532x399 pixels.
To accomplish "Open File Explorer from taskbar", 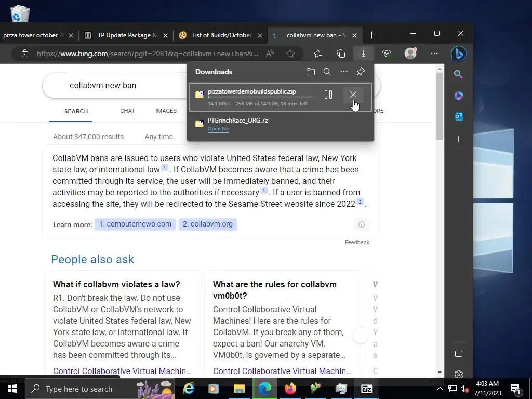I will 239,389.
